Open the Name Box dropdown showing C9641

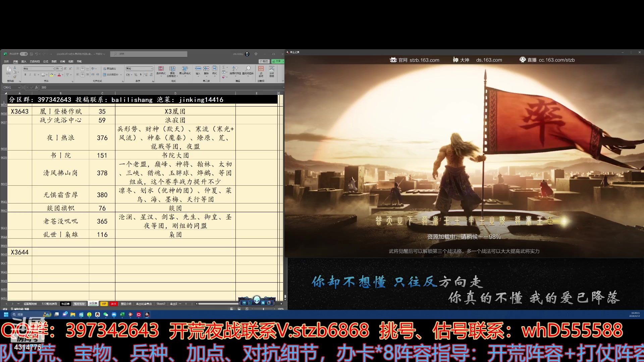point(19,87)
